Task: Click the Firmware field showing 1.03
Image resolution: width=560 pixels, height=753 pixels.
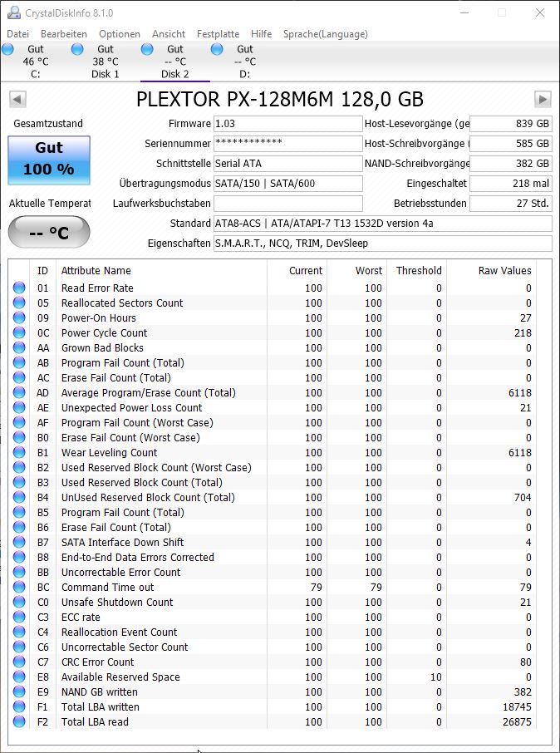Action: (287, 123)
